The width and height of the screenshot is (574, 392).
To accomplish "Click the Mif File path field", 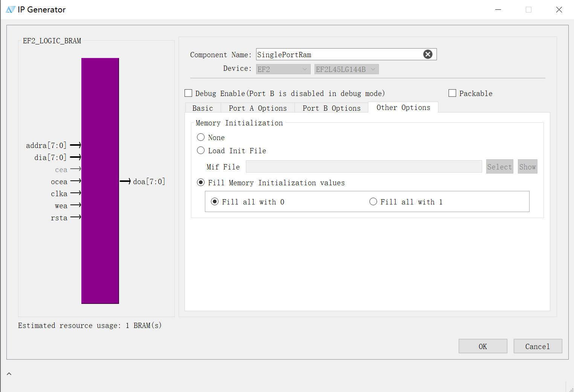I will click(x=364, y=166).
